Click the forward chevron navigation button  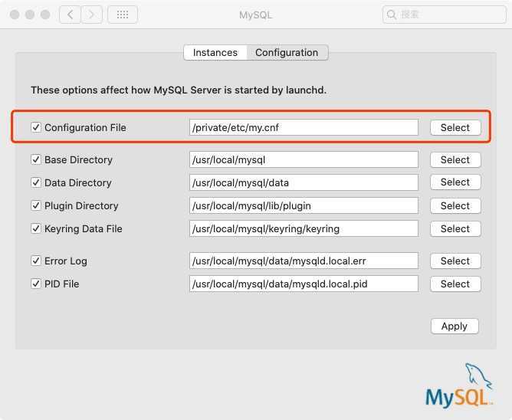pos(92,15)
